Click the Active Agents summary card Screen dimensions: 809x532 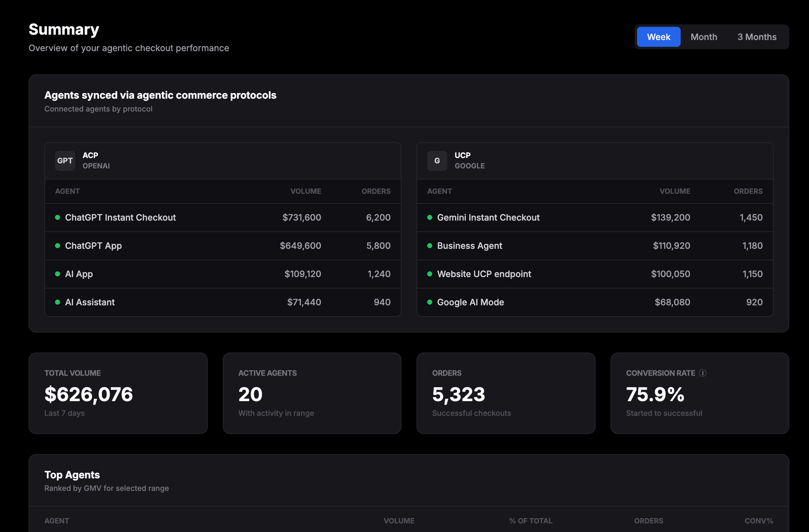click(x=312, y=393)
